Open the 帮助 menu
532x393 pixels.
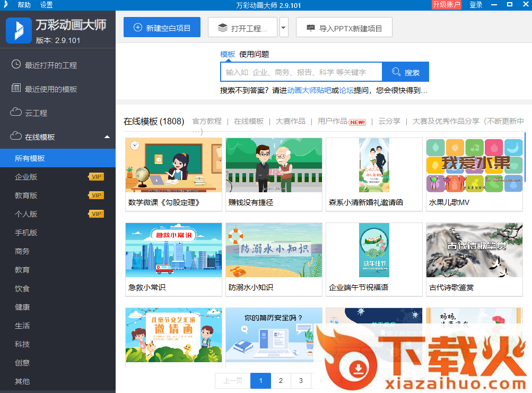pos(24,5)
